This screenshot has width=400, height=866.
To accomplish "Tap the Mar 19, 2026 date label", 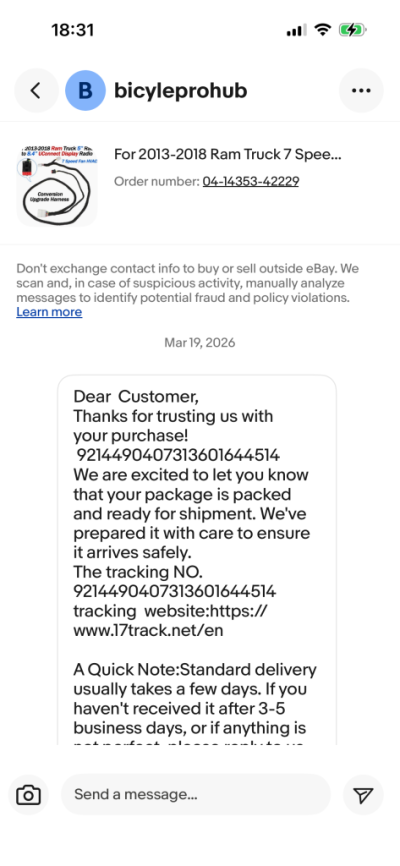I will 199,342.
